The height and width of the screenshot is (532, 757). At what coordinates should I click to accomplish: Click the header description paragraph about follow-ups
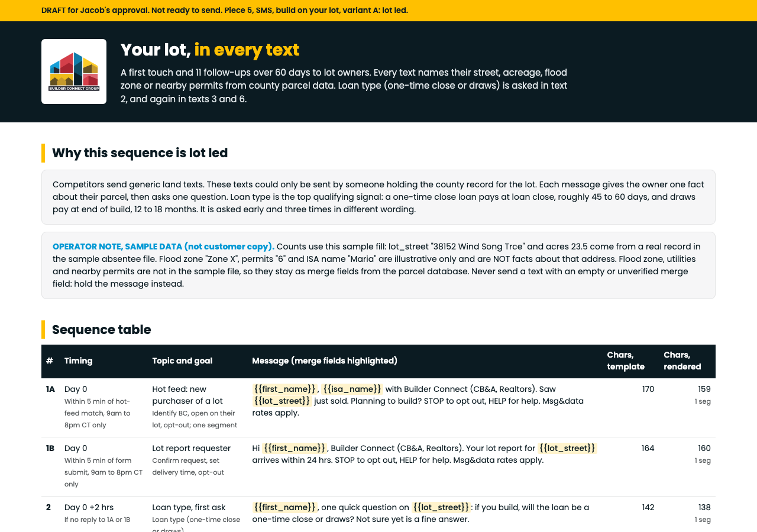[344, 86]
